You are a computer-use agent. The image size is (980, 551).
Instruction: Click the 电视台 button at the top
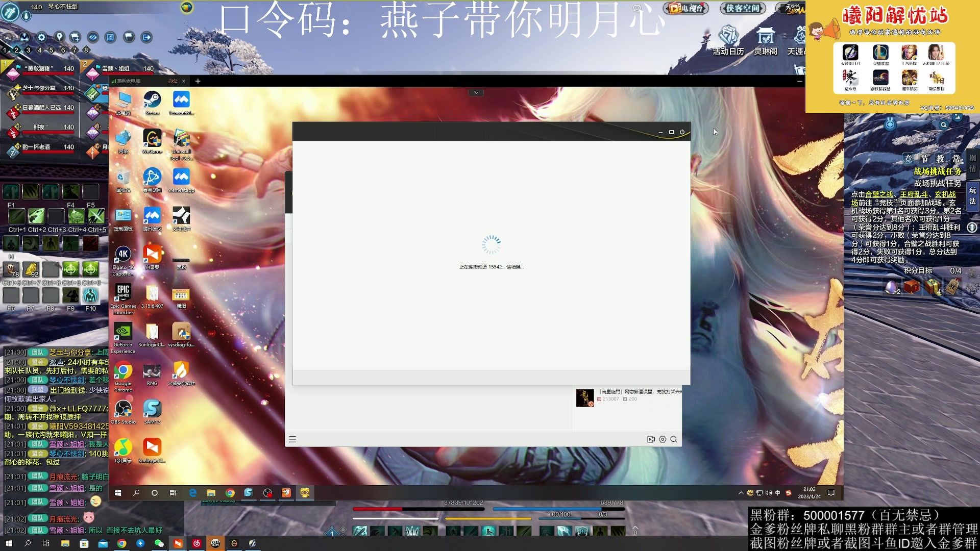(687, 8)
